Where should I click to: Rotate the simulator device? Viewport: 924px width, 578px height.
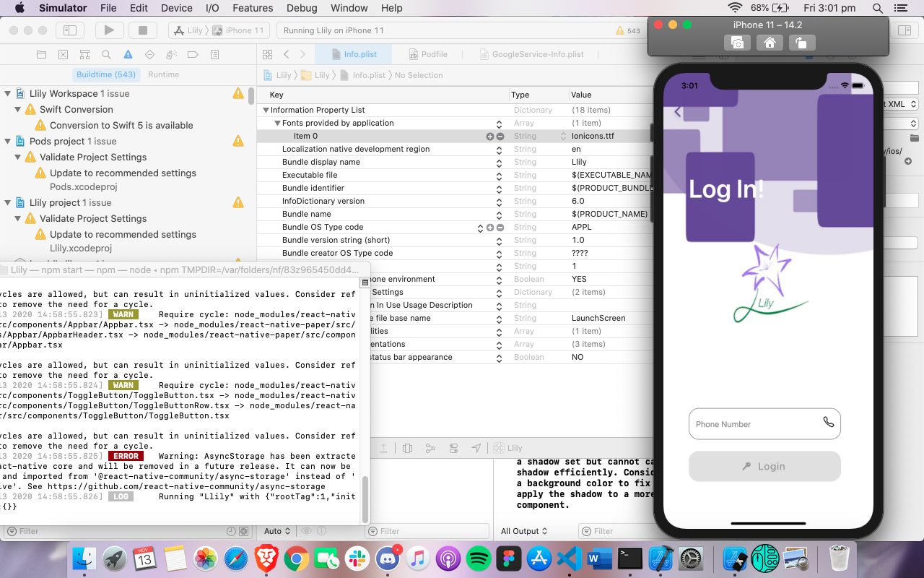(801, 42)
